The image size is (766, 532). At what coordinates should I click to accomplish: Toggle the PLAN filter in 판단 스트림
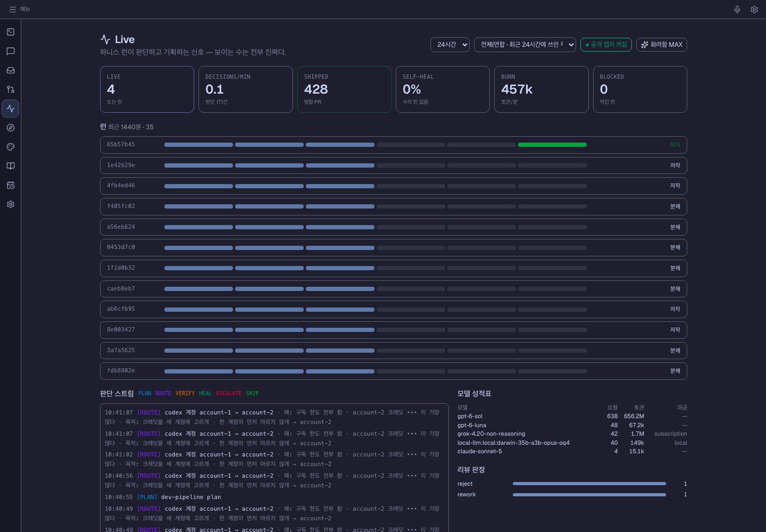point(145,394)
